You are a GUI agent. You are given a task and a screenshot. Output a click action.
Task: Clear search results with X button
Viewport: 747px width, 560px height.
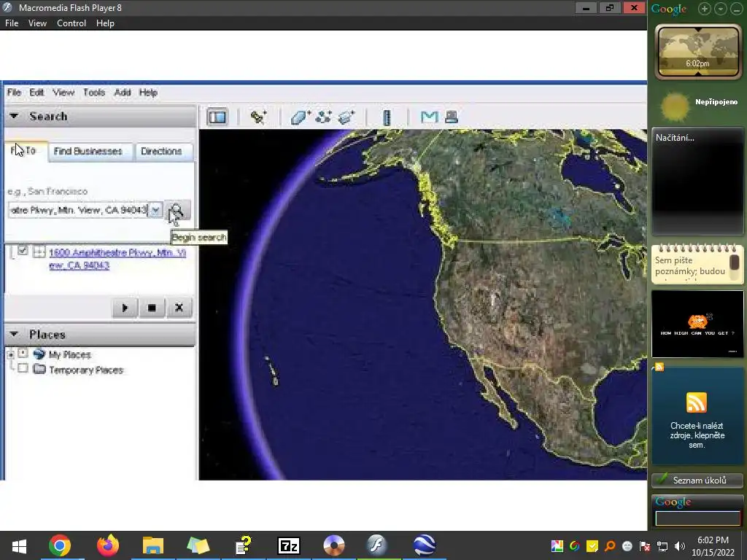(179, 308)
